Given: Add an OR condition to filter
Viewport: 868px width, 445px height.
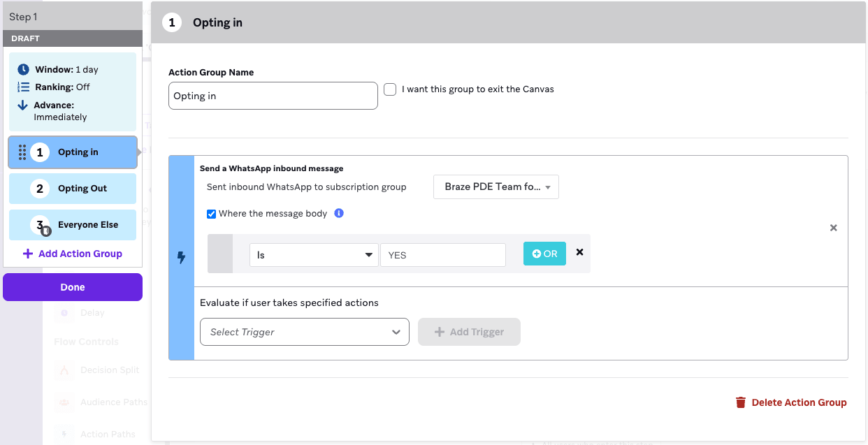Looking at the screenshot, I should pyautogui.click(x=544, y=254).
